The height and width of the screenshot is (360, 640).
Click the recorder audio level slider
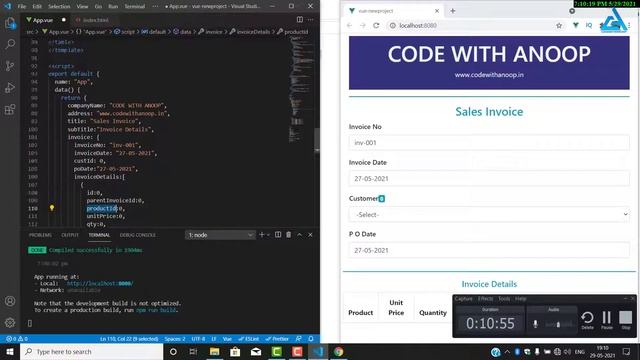click(x=559, y=324)
